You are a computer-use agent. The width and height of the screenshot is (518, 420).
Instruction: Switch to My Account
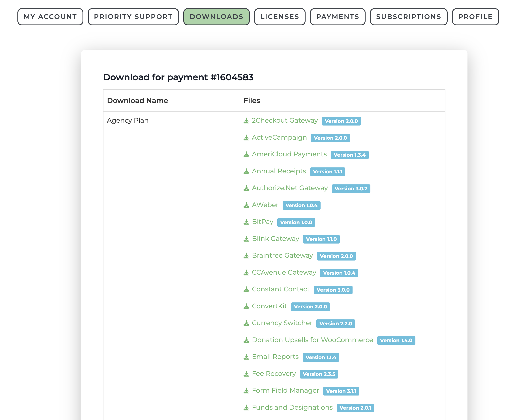50,17
